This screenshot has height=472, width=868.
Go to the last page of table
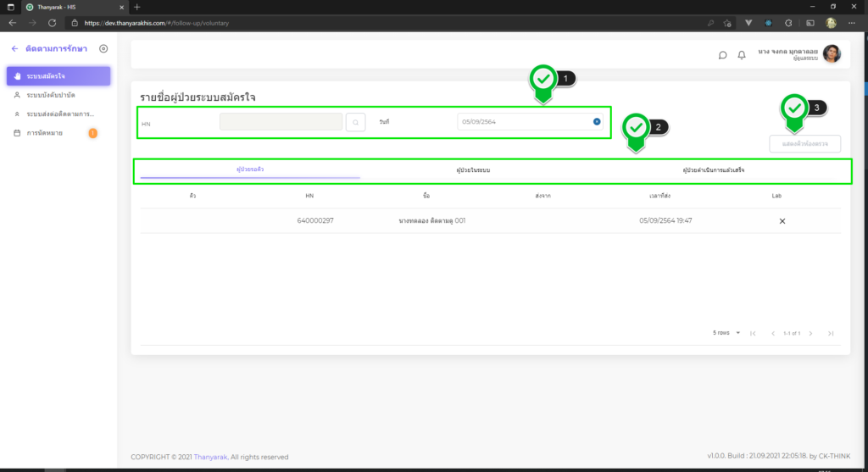pos(831,333)
